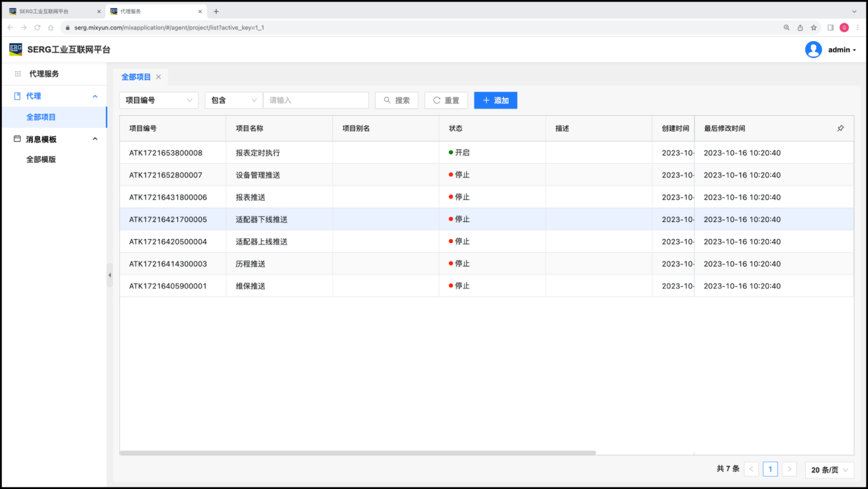Click the sidebar collapse handle arrow
868x489 pixels.
110,275
